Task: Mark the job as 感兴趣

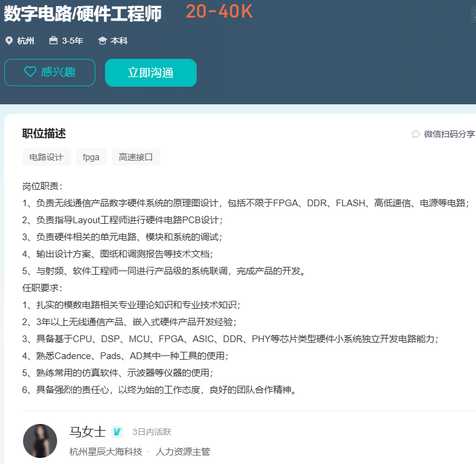Action: (50, 73)
